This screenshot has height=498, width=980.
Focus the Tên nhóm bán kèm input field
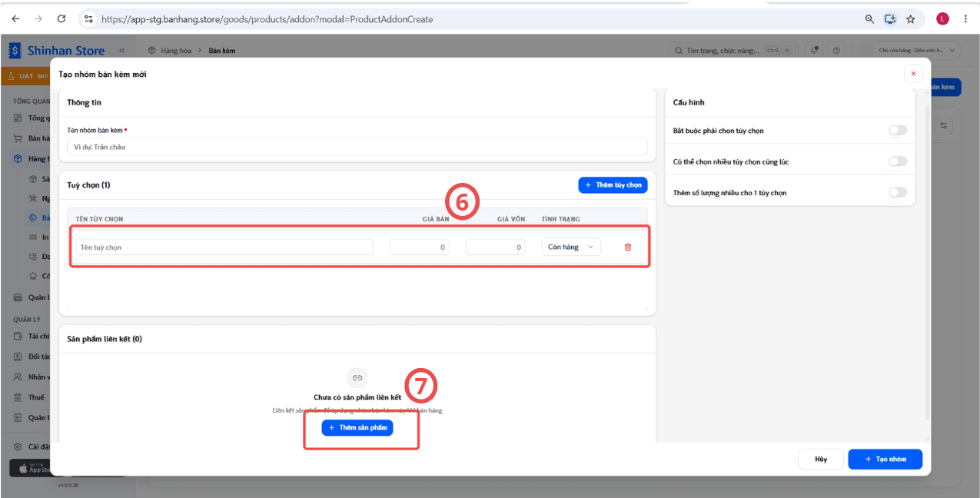point(357,147)
